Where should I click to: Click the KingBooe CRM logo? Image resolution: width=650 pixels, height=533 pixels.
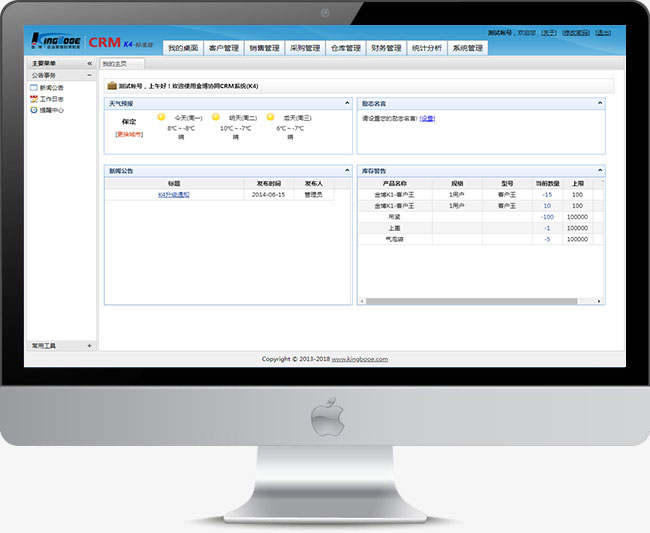[56, 43]
